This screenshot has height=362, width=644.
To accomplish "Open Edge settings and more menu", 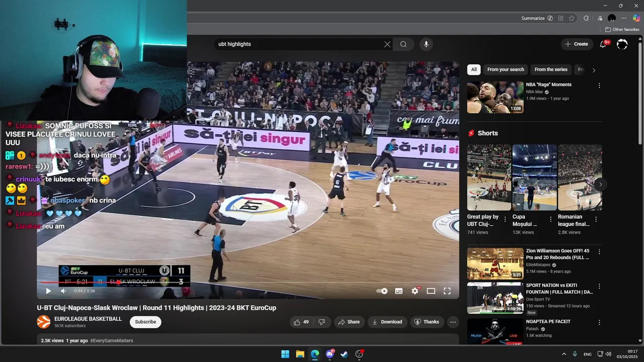I will click(x=624, y=18).
